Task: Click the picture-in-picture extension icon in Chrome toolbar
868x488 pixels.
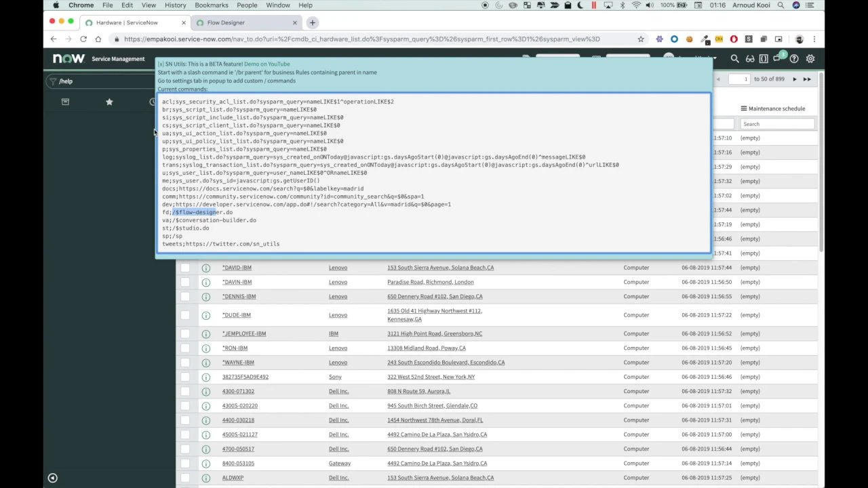Action: click(x=778, y=39)
